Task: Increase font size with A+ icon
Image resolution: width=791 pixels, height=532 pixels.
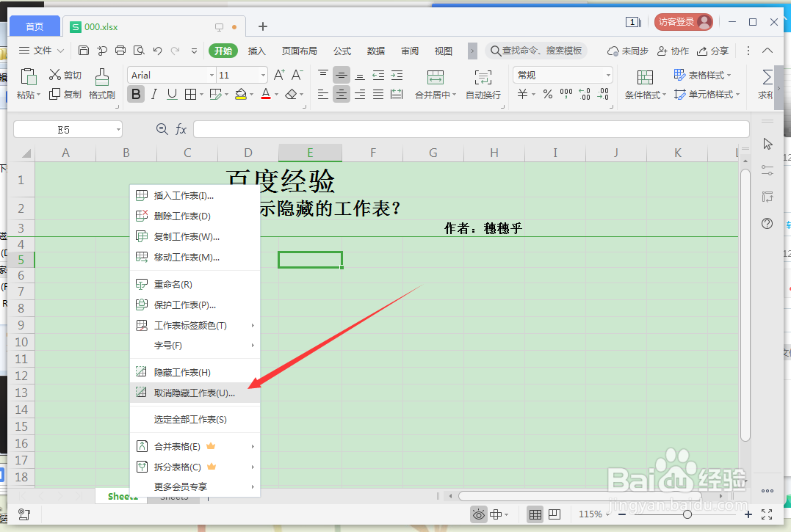Action: click(279, 75)
